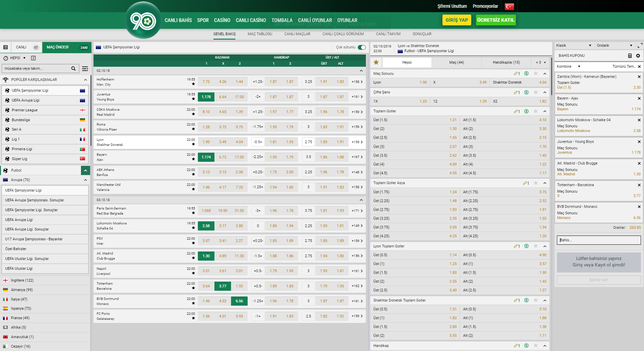Image resolution: width=644 pixels, height=351 pixels.
Task: Click the filter list icon beside search box
Action: point(85,69)
